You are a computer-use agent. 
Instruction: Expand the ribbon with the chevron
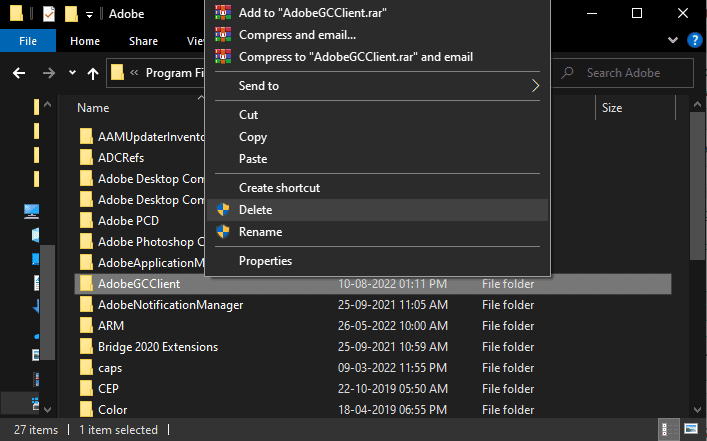(x=673, y=40)
